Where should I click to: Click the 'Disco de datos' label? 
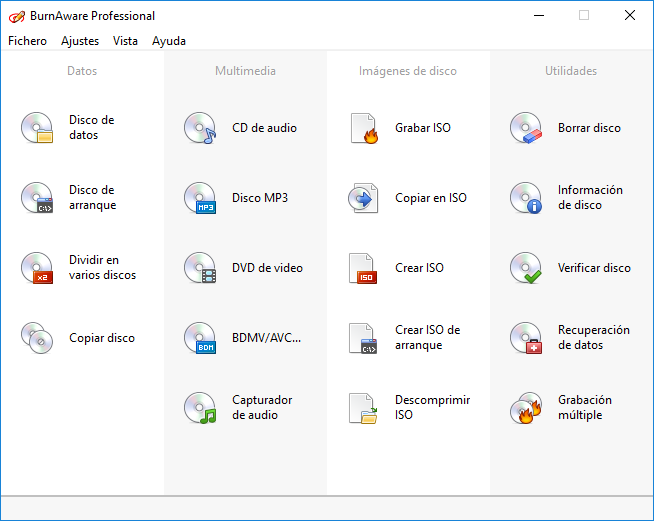tap(92, 127)
